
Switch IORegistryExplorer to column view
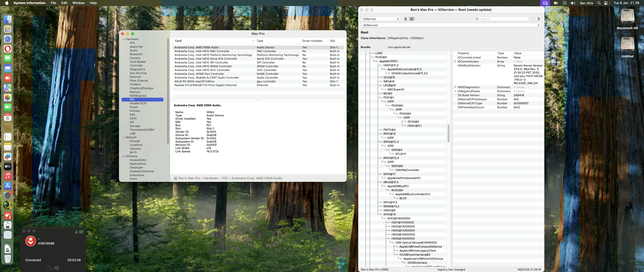point(412,19)
